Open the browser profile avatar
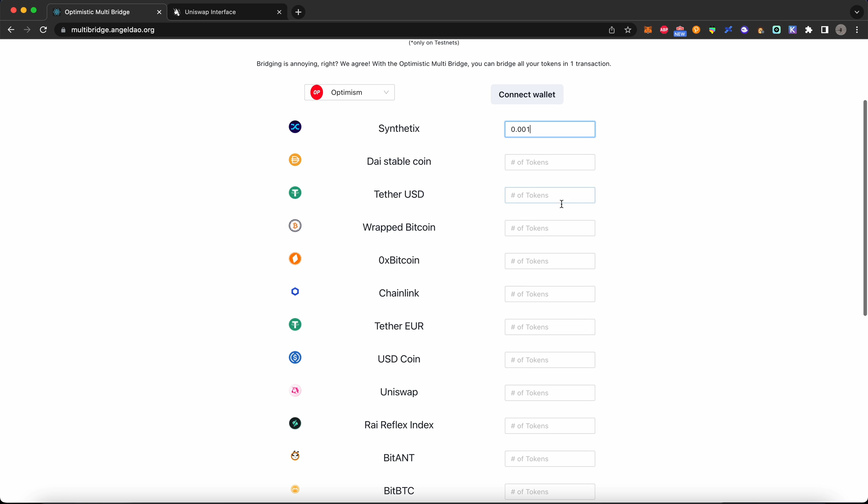The width and height of the screenshot is (868, 504). (841, 30)
